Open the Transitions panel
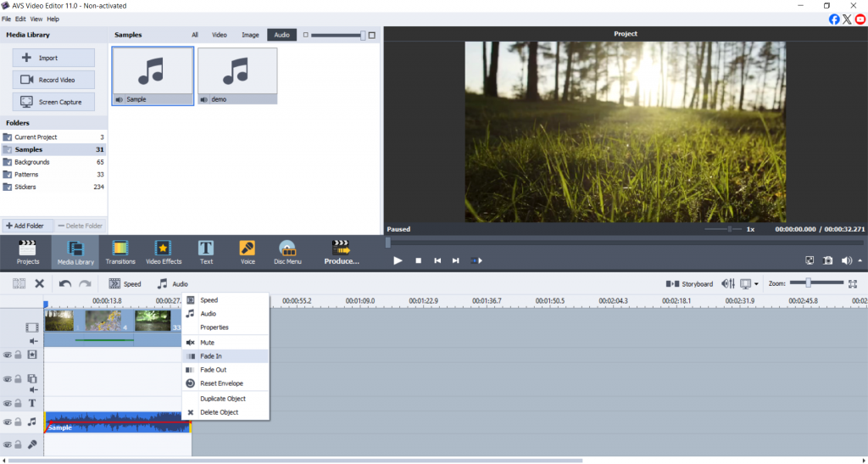The height and width of the screenshot is (464, 868). pyautogui.click(x=120, y=252)
